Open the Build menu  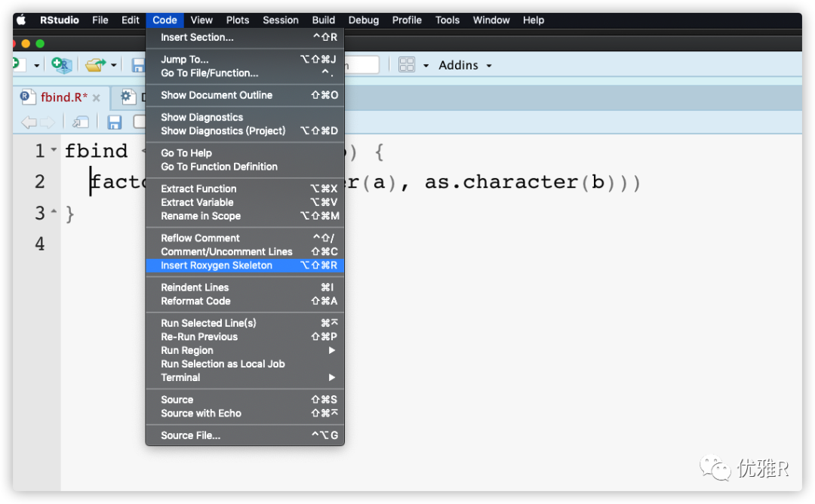pyautogui.click(x=323, y=20)
